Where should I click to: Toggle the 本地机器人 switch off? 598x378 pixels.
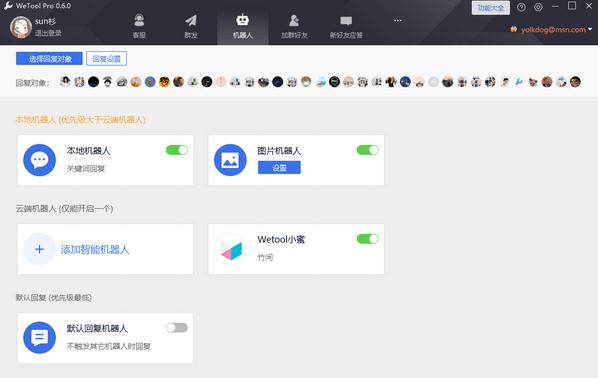click(x=177, y=150)
